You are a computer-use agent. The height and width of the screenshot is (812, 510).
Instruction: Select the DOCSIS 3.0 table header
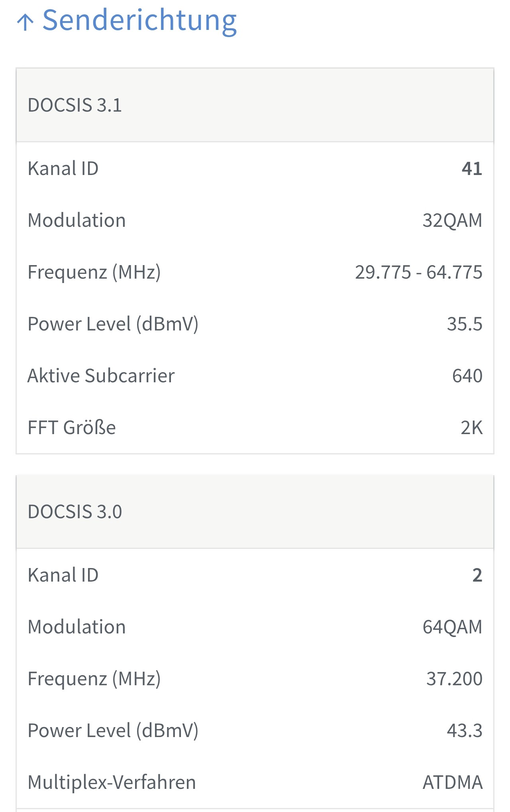click(255, 512)
